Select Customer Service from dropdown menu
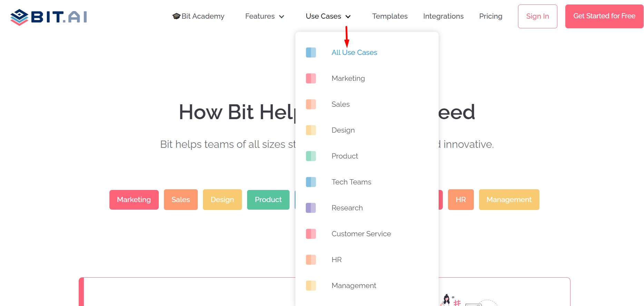This screenshot has height=306, width=644. click(361, 234)
